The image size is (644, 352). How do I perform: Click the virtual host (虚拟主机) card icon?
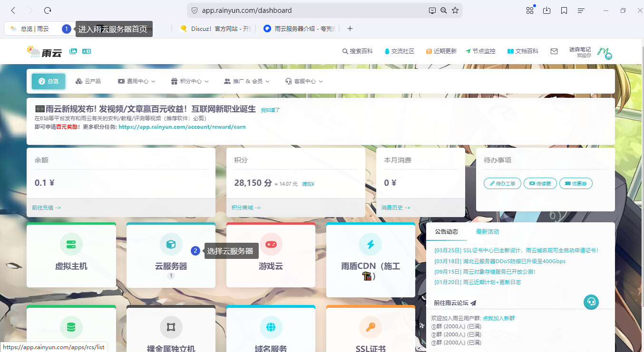pos(71,244)
